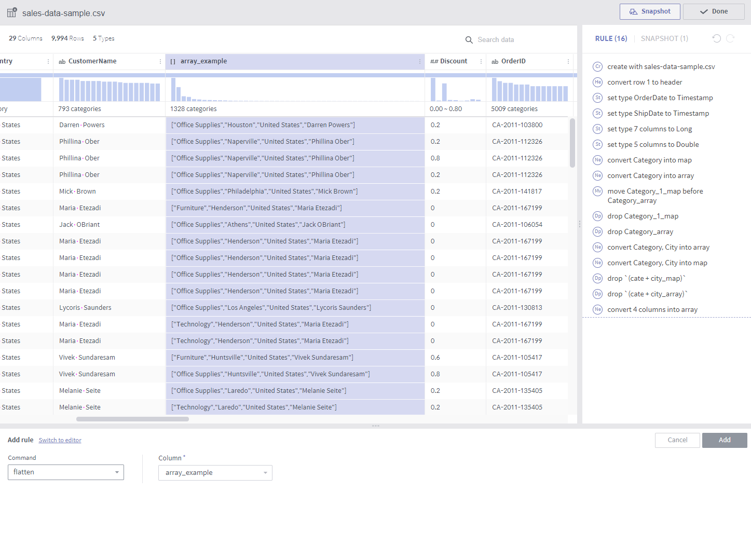The height and width of the screenshot is (560, 751).
Task: Click the Snapshot button
Action: (650, 11)
